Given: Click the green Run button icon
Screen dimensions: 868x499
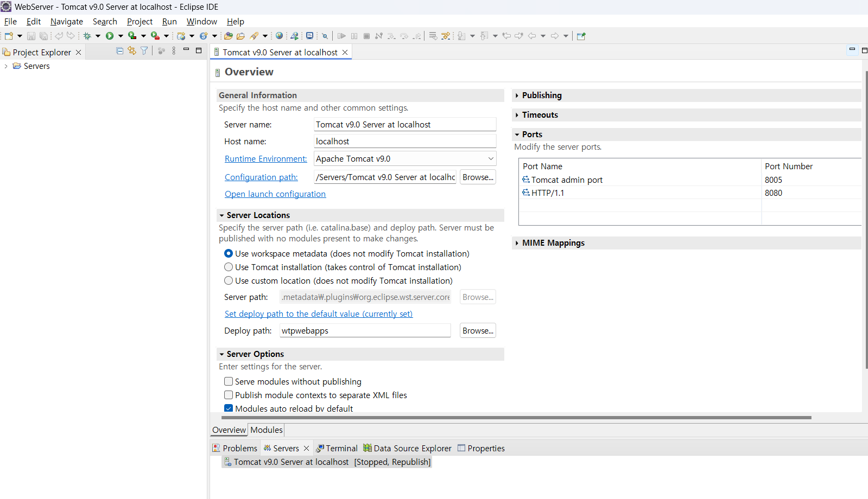Looking at the screenshot, I should click(110, 36).
